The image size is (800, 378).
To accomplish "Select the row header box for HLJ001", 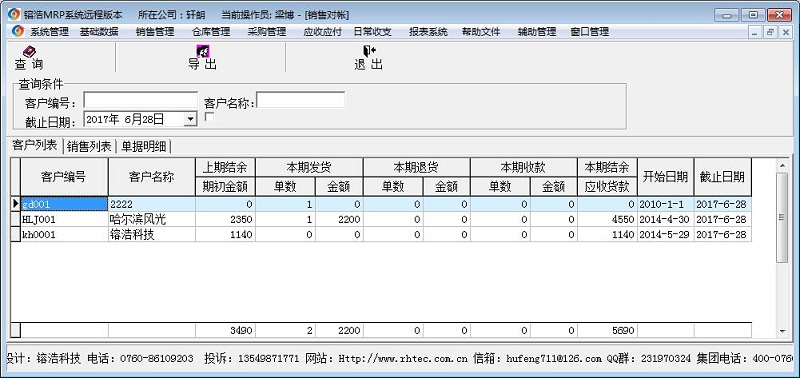I will [x=15, y=219].
